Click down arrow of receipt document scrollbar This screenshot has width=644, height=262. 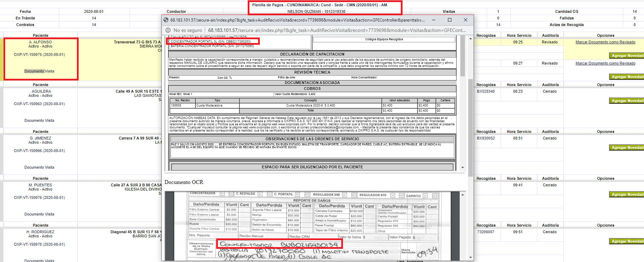pos(462,168)
